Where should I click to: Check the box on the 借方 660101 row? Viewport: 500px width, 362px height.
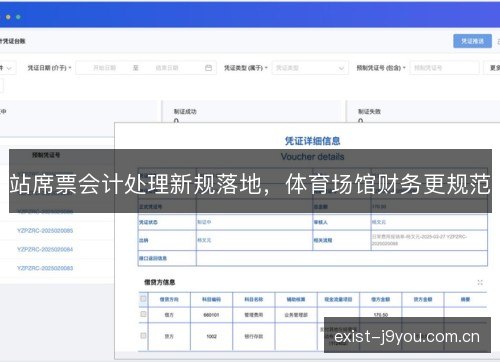tap(143, 314)
